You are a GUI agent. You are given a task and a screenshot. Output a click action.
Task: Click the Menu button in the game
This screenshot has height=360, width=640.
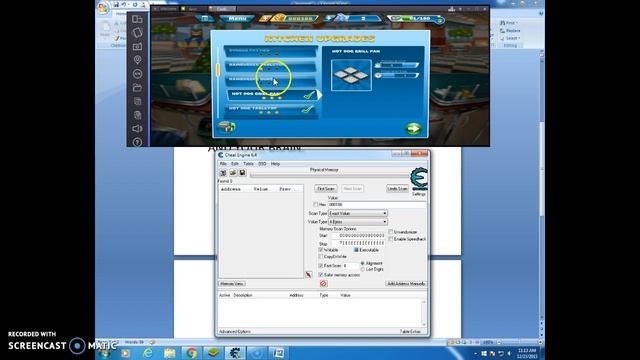[x=237, y=18]
